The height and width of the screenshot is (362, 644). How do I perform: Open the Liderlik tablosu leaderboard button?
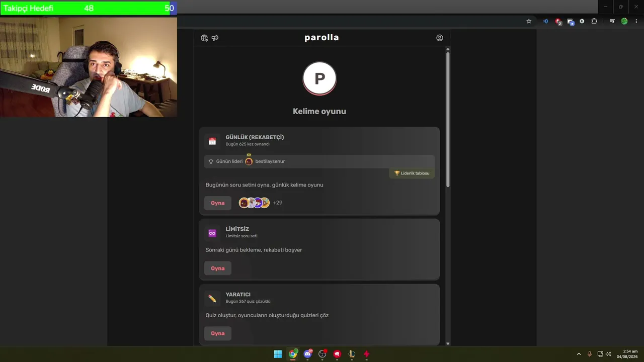click(412, 173)
